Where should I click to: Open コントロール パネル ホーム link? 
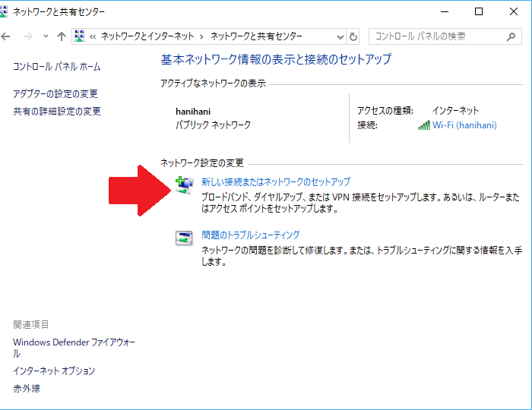[57, 66]
